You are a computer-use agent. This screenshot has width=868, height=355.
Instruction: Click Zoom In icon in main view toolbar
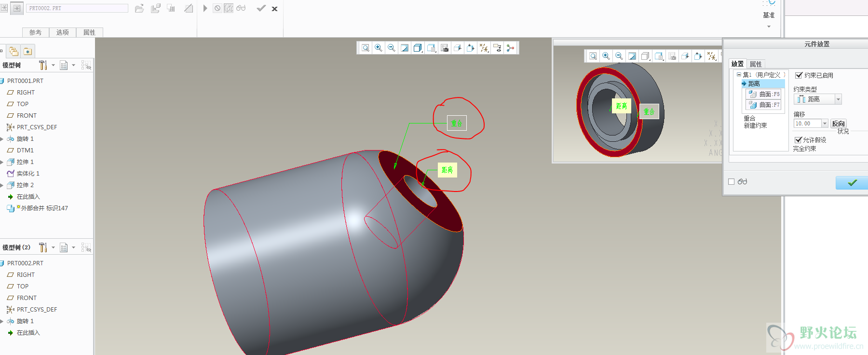(379, 48)
